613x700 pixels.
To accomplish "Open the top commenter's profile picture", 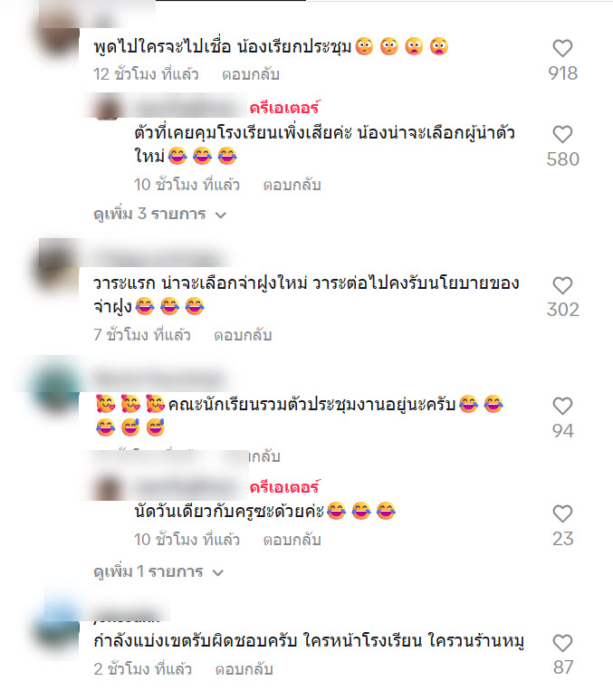I will [59, 35].
